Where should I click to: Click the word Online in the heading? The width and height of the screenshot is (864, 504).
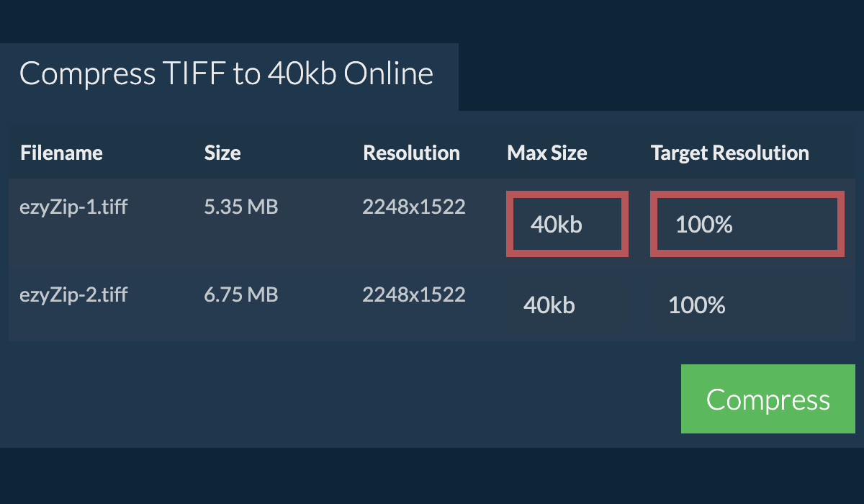tap(389, 74)
